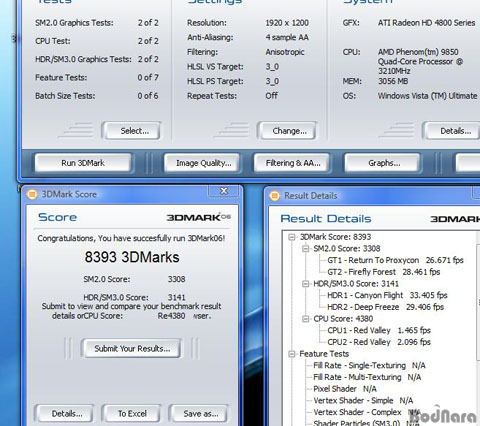Click the 3DMARK06 logo in Score window
The height and width of the screenshot is (426, 480).
[x=199, y=217]
